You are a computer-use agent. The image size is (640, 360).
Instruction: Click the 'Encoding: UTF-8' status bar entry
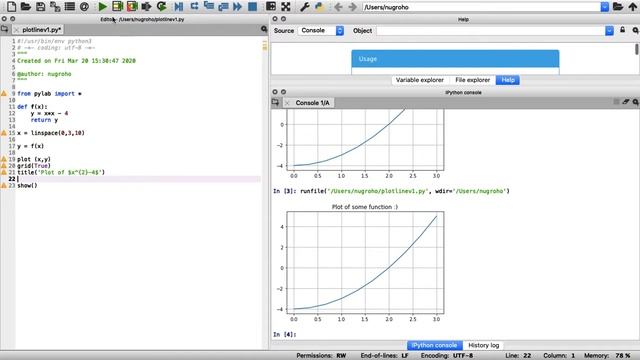(x=447, y=356)
